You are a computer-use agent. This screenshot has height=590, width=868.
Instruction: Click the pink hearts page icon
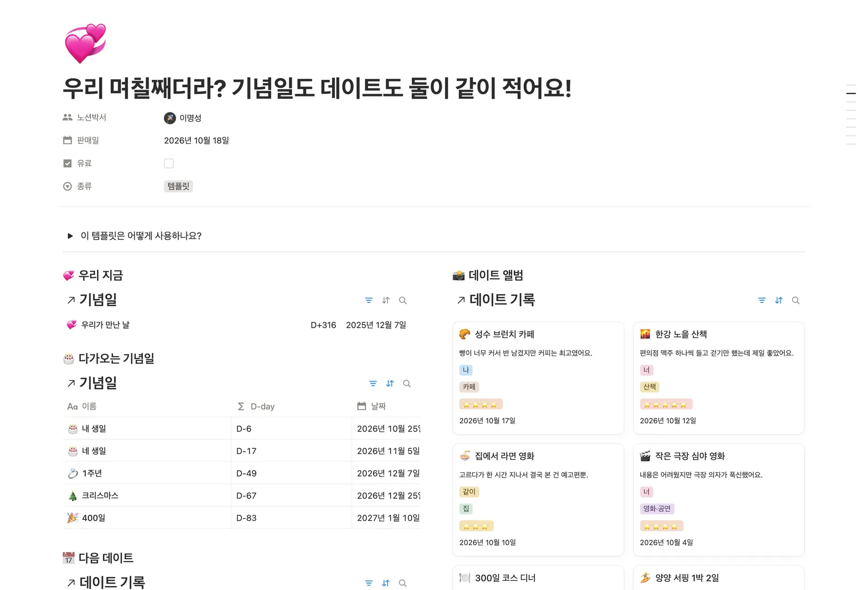click(85, 43)
